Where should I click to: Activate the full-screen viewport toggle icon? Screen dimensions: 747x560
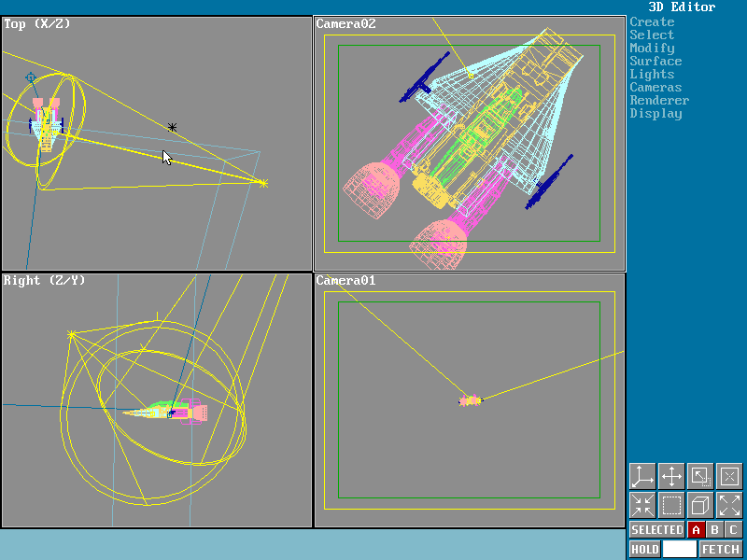coord(700,476)
